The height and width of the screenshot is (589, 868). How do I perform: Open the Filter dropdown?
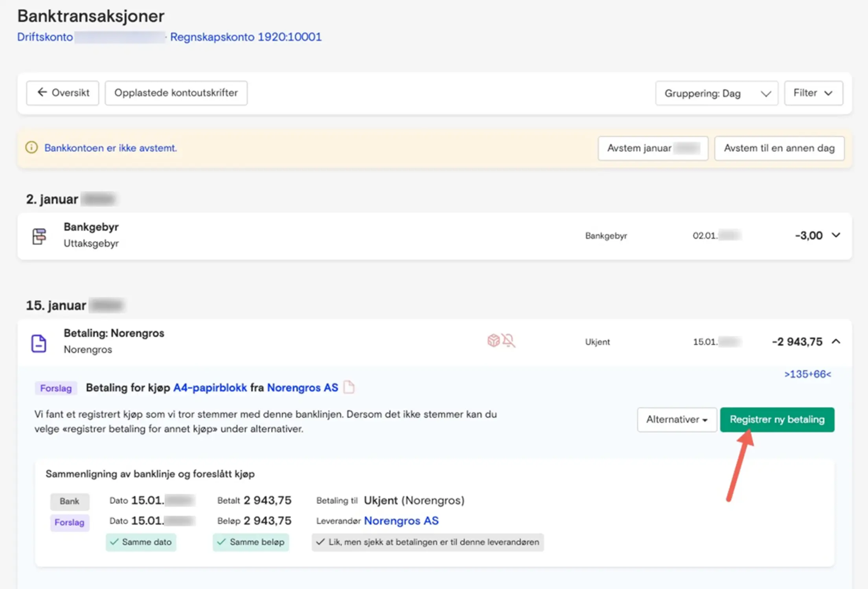[813, 93]
